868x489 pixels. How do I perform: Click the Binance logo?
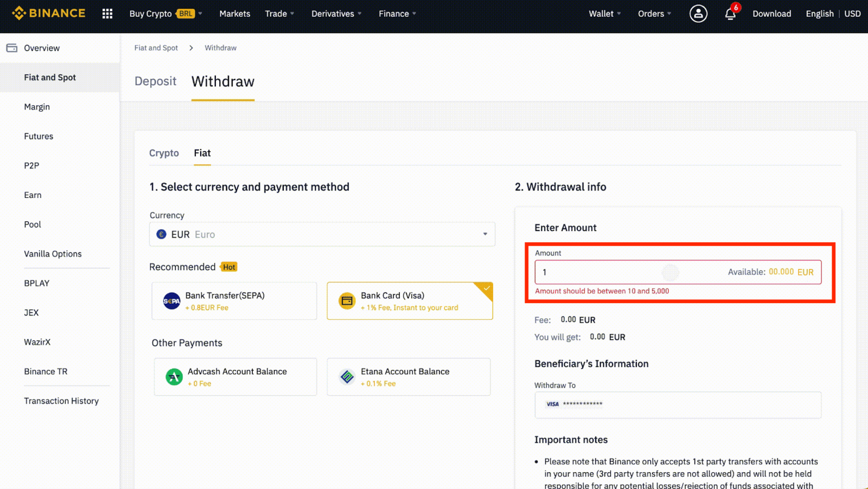(49, 13)
